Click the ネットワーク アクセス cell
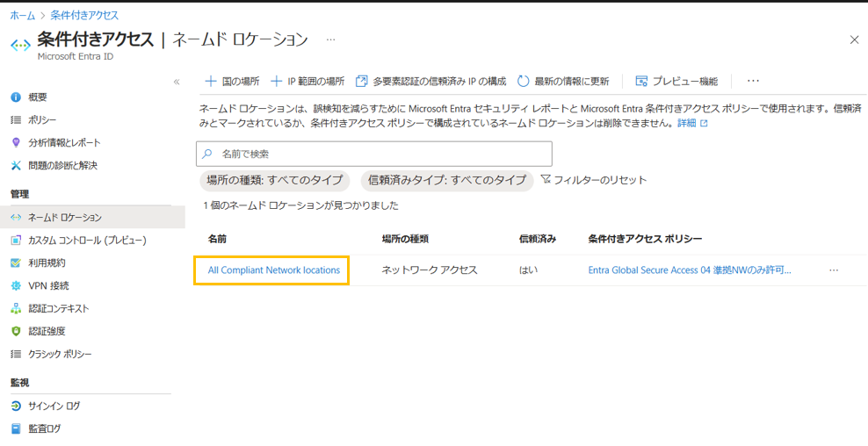The height and width of the screenshot is (446, 868). click(x=430, y=270)
